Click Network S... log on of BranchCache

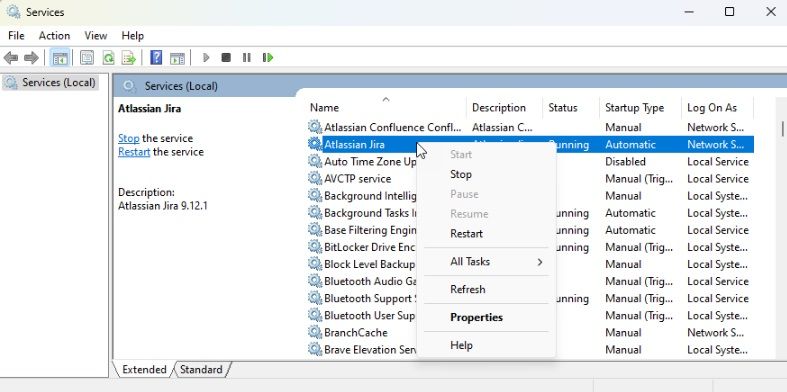(715, 332)
